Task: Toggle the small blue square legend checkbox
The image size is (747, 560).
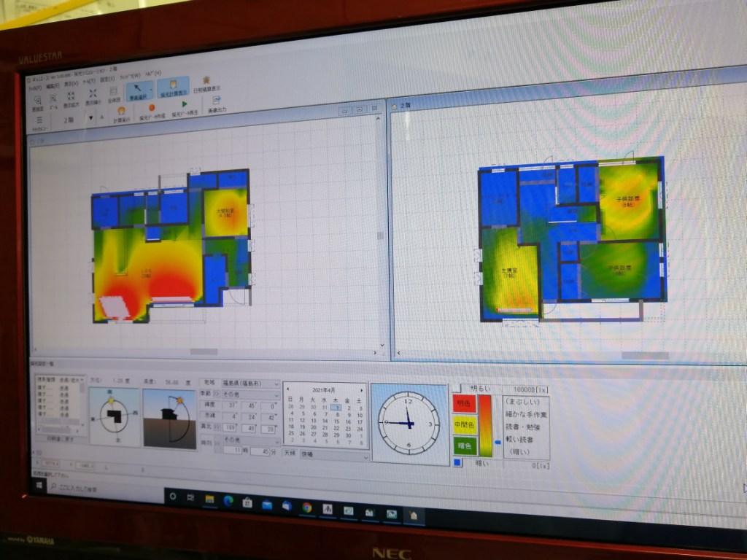Action: click(x=457, y=462)
